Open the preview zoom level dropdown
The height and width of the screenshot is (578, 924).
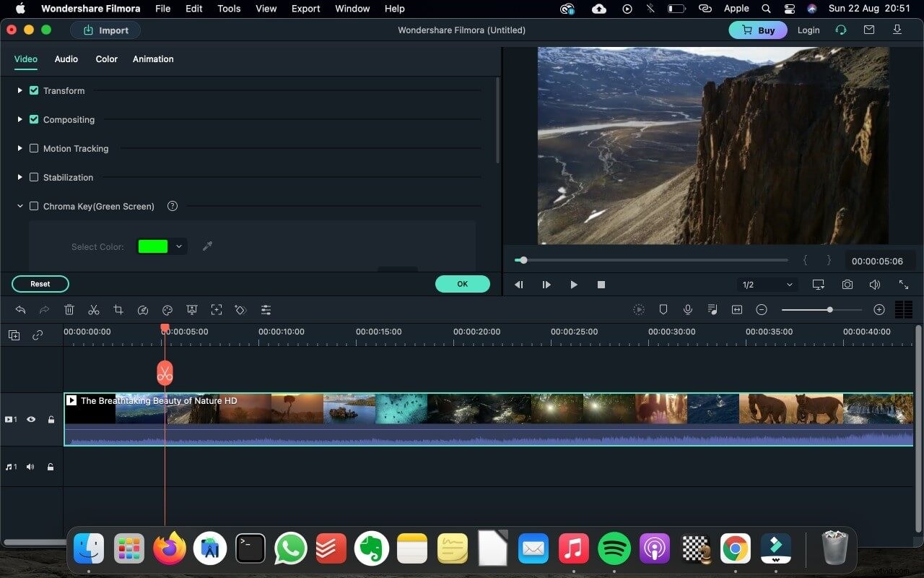[x=767, y=284]
